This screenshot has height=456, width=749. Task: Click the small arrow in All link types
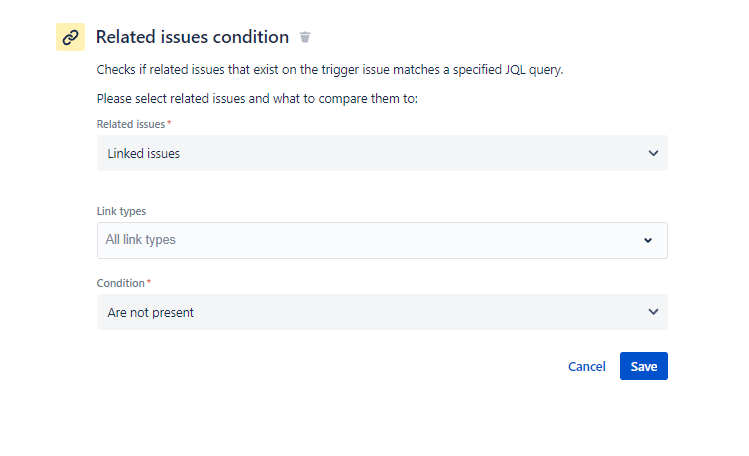click(x=648, y=240)
